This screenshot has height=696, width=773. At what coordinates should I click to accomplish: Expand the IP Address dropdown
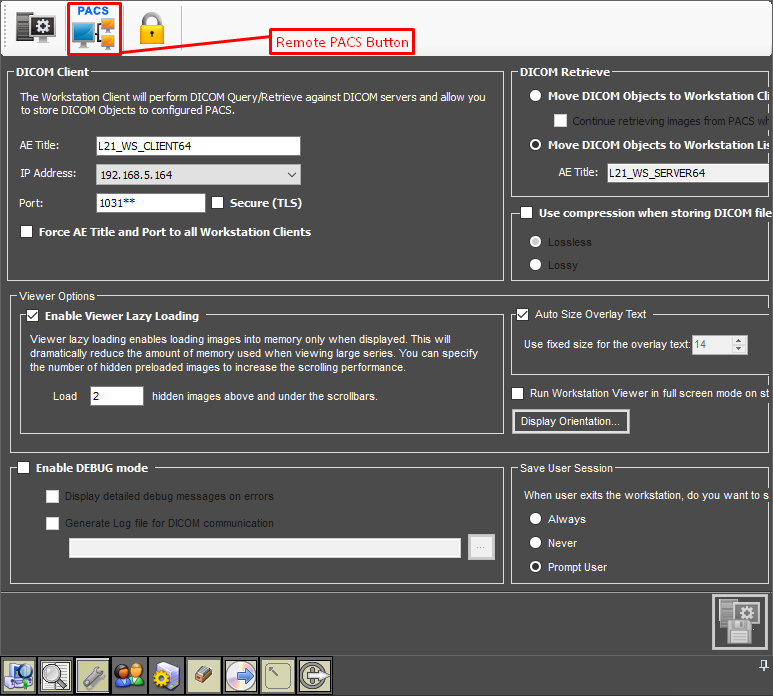point(291,175)
